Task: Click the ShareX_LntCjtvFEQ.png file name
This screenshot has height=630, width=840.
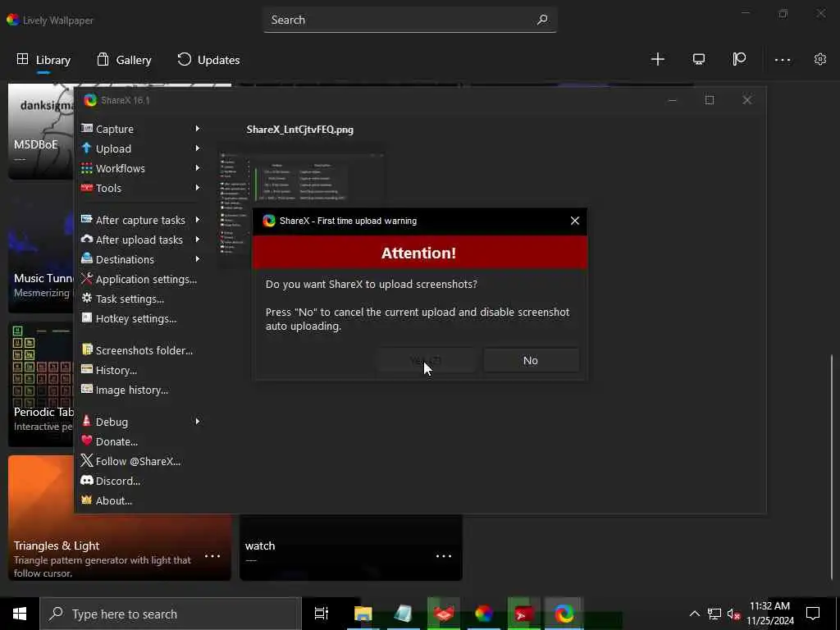Action: click(300, 130)
